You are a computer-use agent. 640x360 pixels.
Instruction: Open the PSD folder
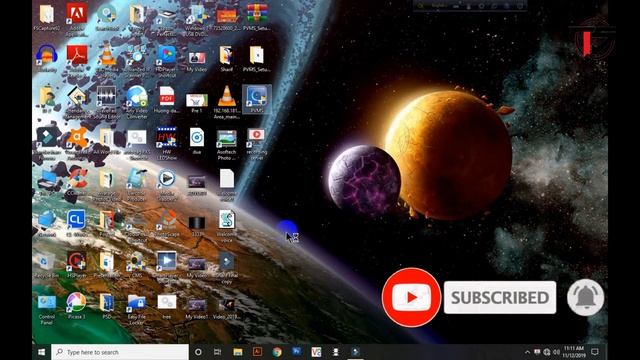pos(107,306)
